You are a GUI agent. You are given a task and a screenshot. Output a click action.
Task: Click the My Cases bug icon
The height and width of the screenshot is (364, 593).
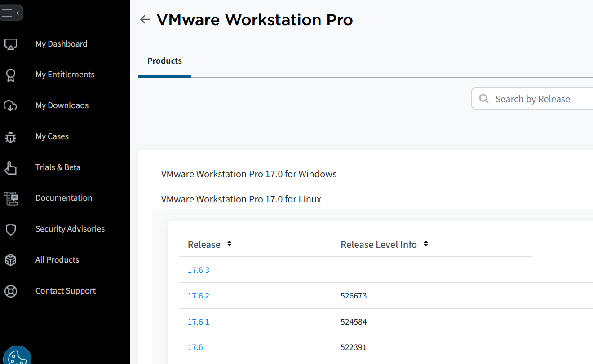click(x=11, y=137)
